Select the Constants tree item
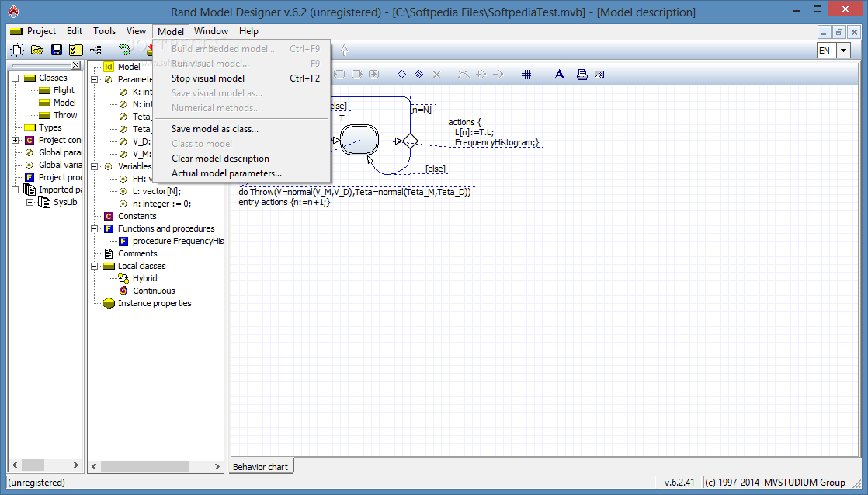Screen dimensions: 868x495 [x=137, y=216]
